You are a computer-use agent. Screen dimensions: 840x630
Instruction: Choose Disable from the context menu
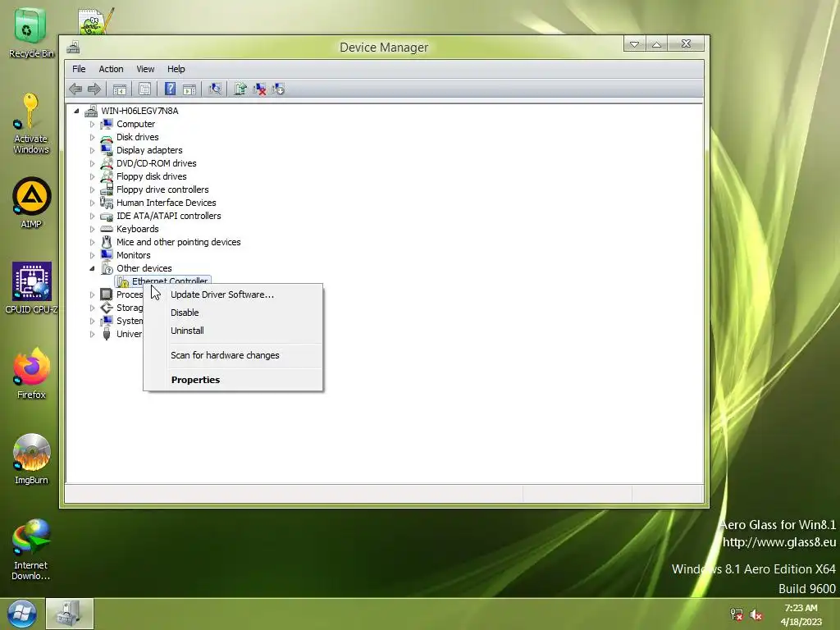pos(233,313)
